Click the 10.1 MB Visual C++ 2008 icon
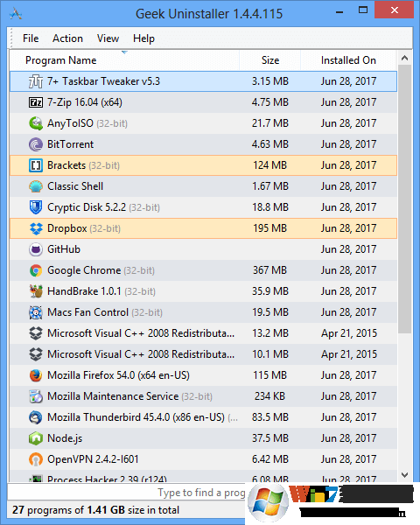Image resolution: width=420 pixels, height=525 pixels. [x=36, y=354]
